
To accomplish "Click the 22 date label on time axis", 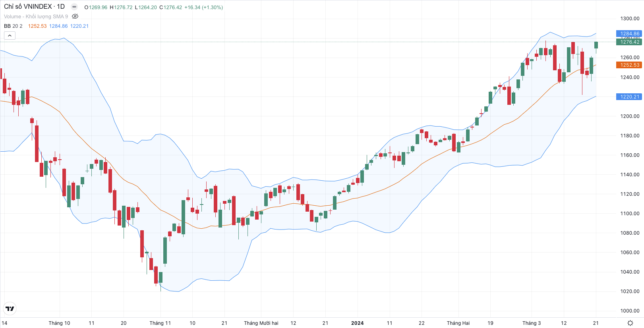I will (422, 323).
